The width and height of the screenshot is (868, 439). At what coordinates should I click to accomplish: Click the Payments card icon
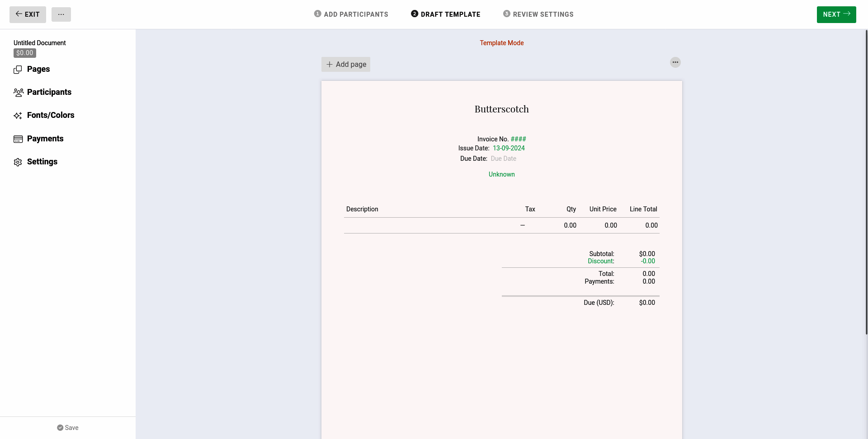pos(18,139)
